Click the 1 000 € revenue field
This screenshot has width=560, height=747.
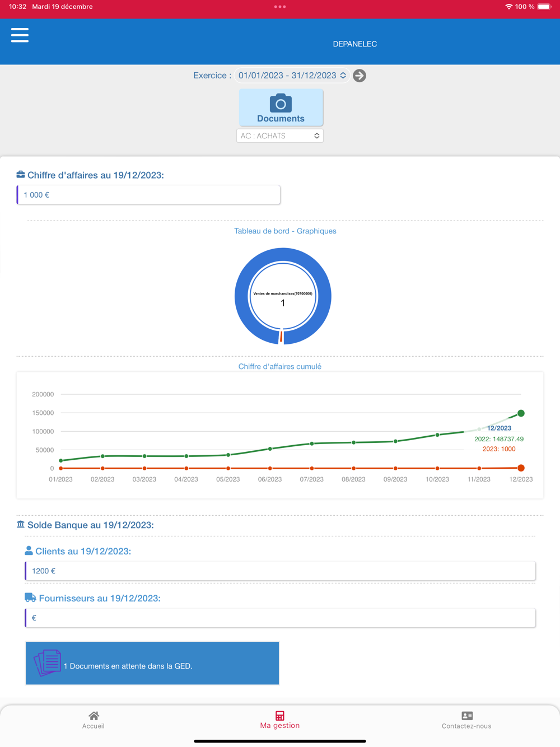148,195
